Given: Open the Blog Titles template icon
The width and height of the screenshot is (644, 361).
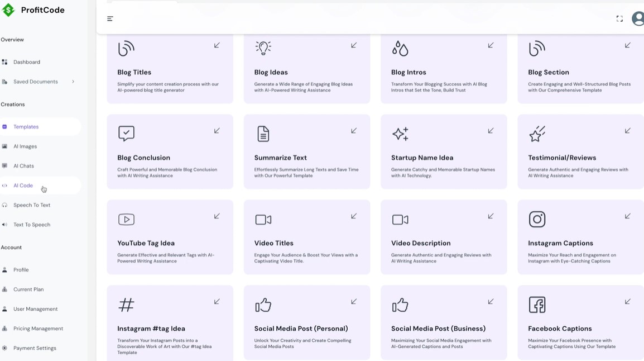Looking at the screenshot, I should click(126, 48).
